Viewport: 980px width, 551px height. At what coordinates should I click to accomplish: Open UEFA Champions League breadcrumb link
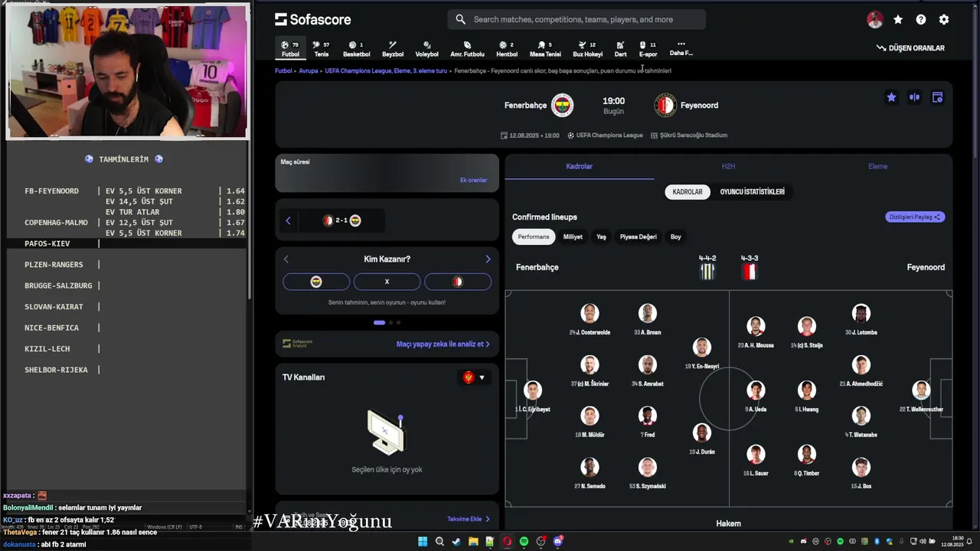(386, 70)
